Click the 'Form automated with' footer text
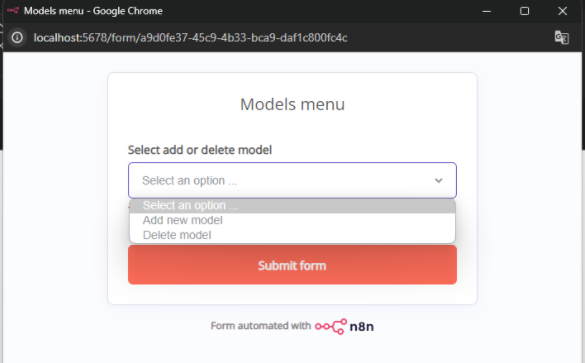585x363 pixels. [x=260, y=326]
